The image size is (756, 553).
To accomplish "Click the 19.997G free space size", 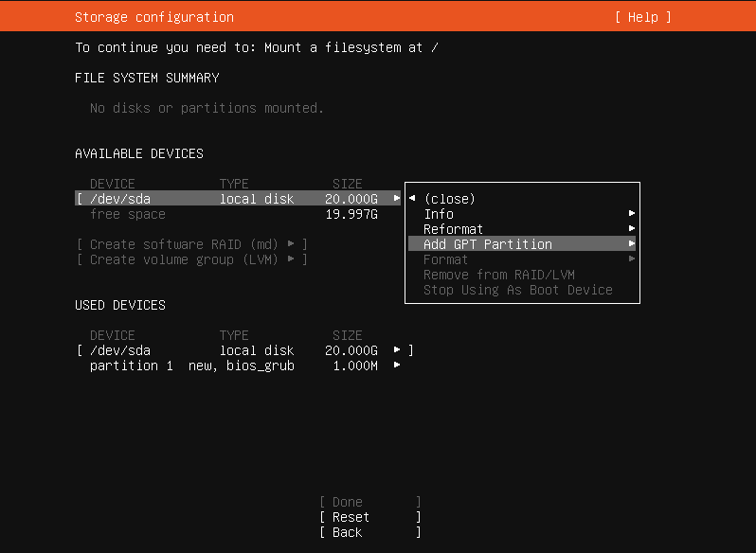I will (351, 214).
